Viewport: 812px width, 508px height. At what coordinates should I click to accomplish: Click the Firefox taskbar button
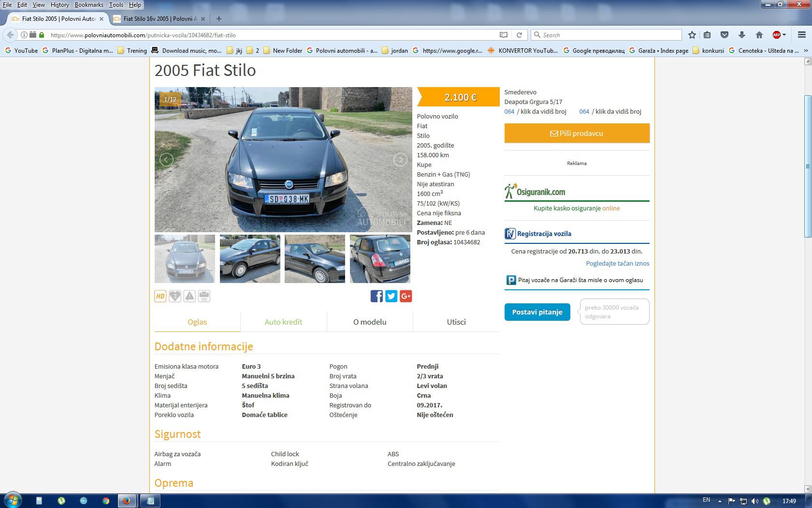pyautogui.click(x=127, y=501)
